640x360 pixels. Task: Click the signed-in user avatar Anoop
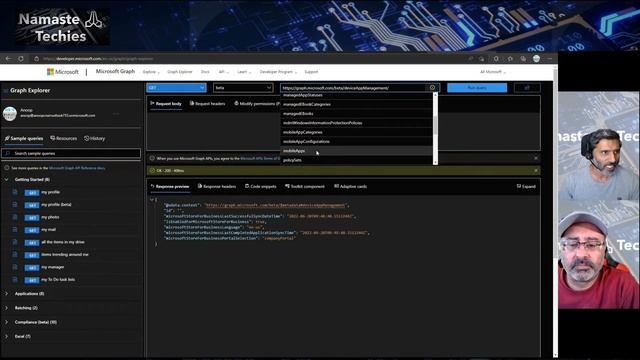(x=10, y=113)
